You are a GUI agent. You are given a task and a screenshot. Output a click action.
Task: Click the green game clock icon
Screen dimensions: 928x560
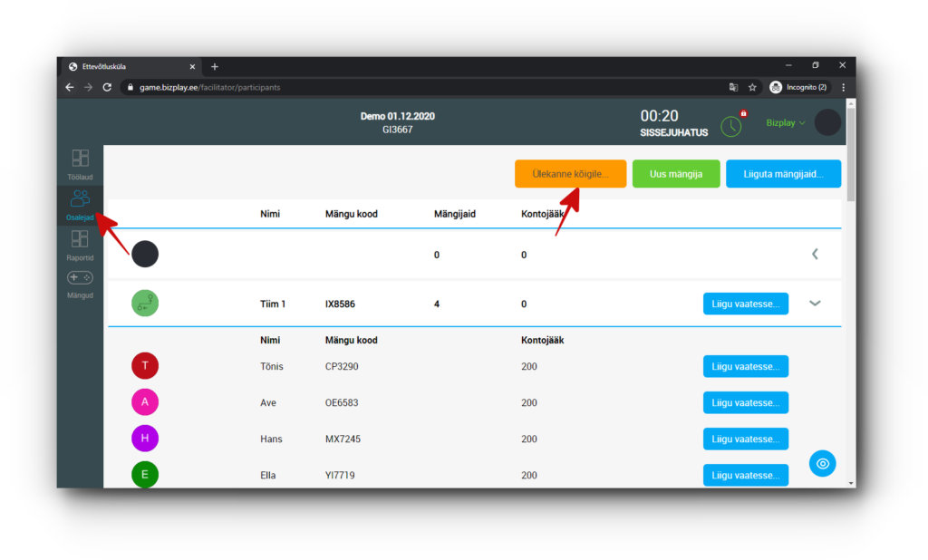(x=730, y=126)
